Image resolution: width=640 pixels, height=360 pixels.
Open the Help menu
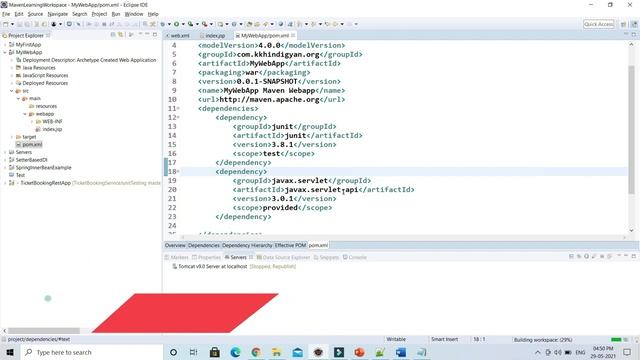pyautogui.click(x=153, y=14)
